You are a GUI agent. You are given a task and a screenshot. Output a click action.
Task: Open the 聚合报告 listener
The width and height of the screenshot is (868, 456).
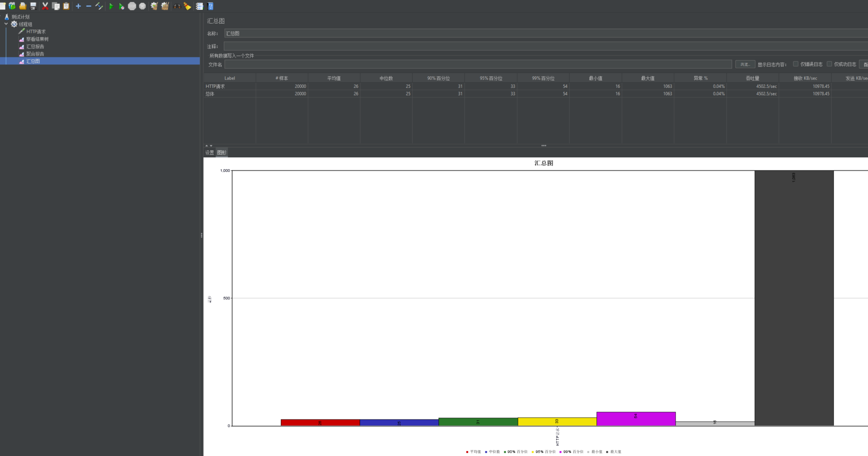(x=35, y=54)
